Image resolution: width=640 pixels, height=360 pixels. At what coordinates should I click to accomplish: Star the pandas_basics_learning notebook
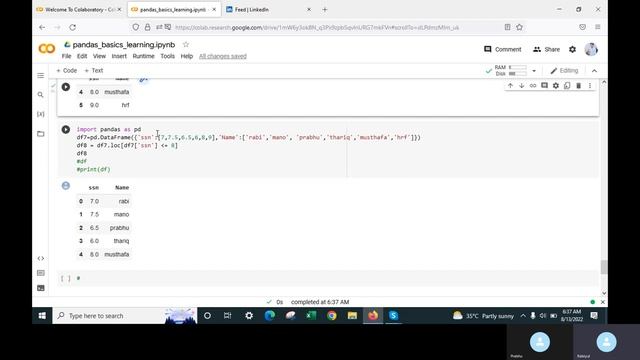(x=186, y=44)
